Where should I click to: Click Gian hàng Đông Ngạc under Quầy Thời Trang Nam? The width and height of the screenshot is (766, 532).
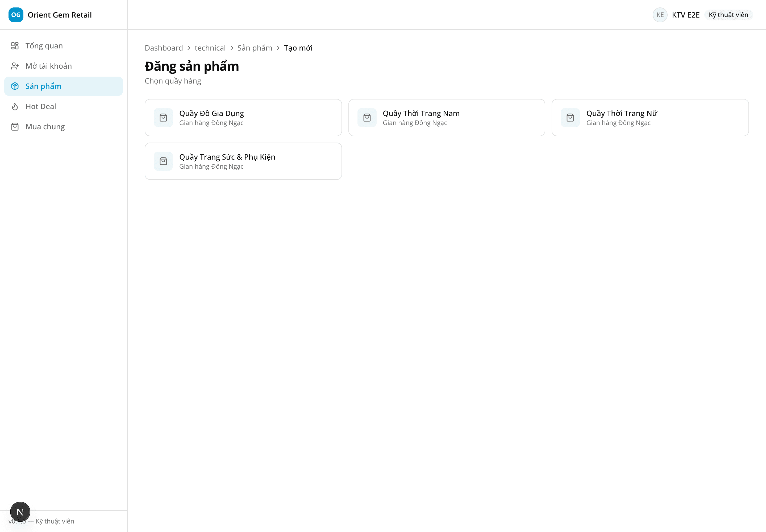point(415,123)
